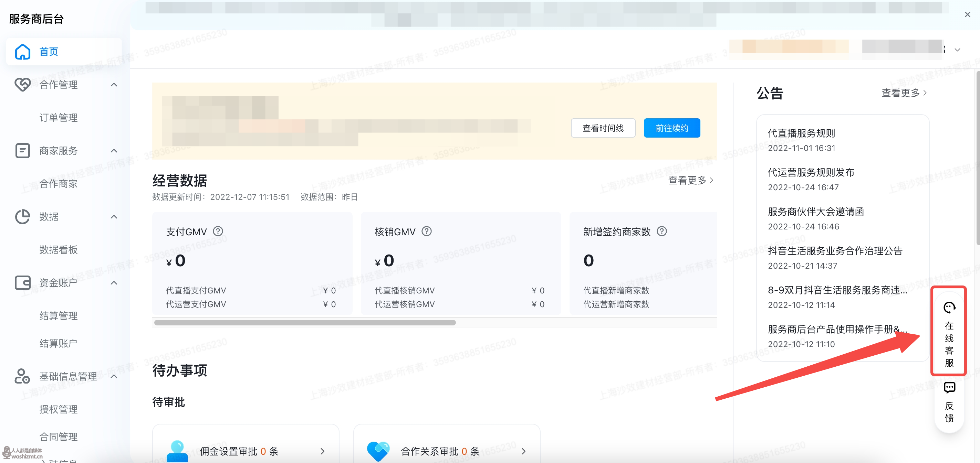This screenshot has width=980, height=463.
Task: Click the page vertical scrollbar
Action: [978, 158]
